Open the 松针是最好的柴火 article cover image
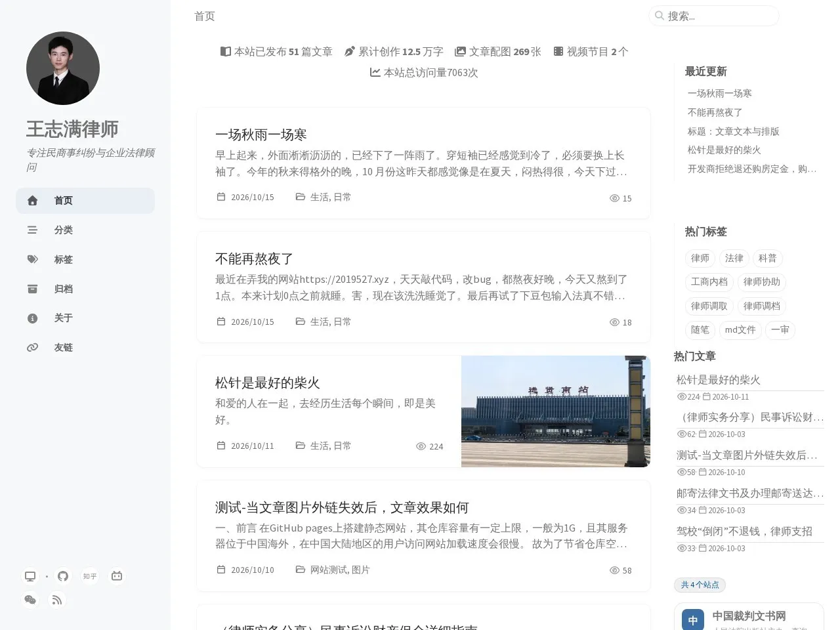840x630 pixels. point(556,411)
